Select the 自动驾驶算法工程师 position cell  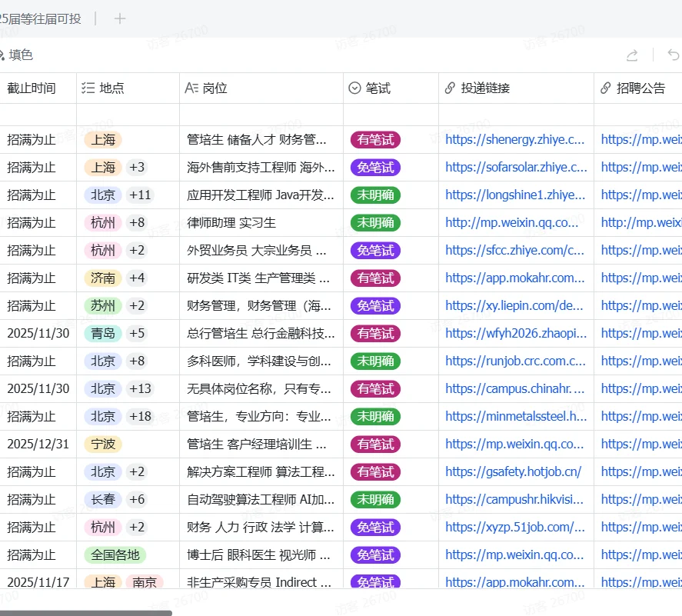coord(261,500)
